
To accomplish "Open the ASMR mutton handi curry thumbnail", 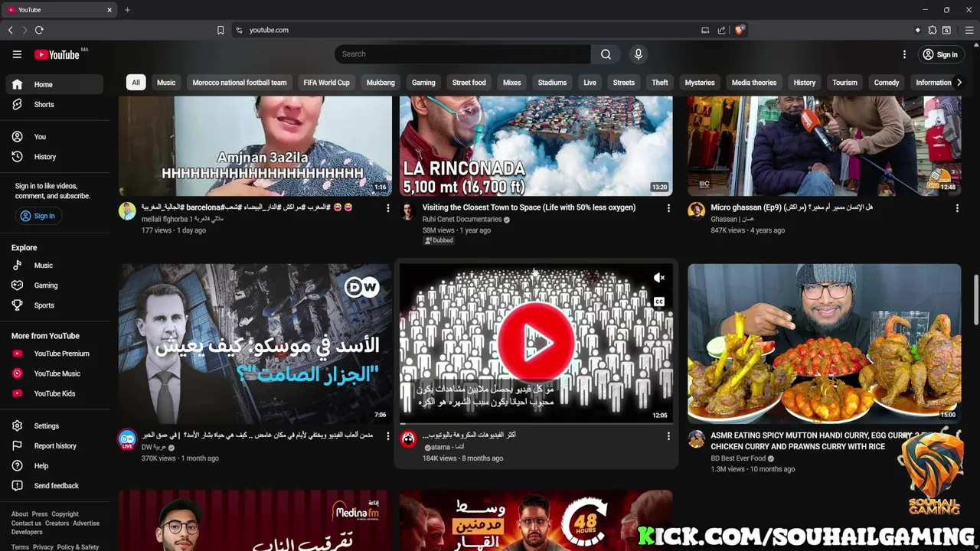I will [x=824, y=344].
